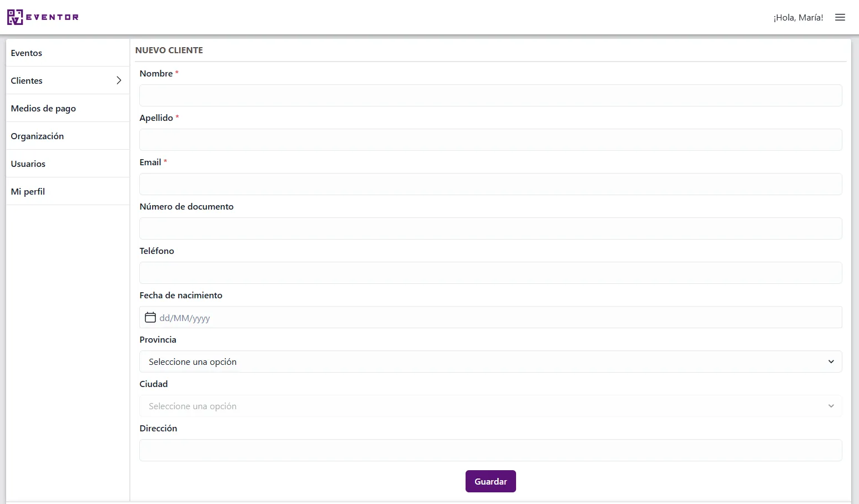
Task: Open the Provincia dropdown
Action: (491, 362)
